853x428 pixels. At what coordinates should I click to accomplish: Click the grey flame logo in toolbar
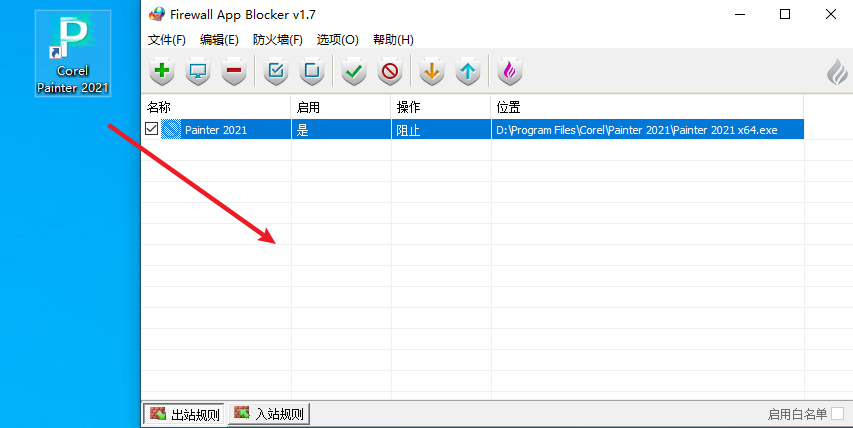coord(837,72)
